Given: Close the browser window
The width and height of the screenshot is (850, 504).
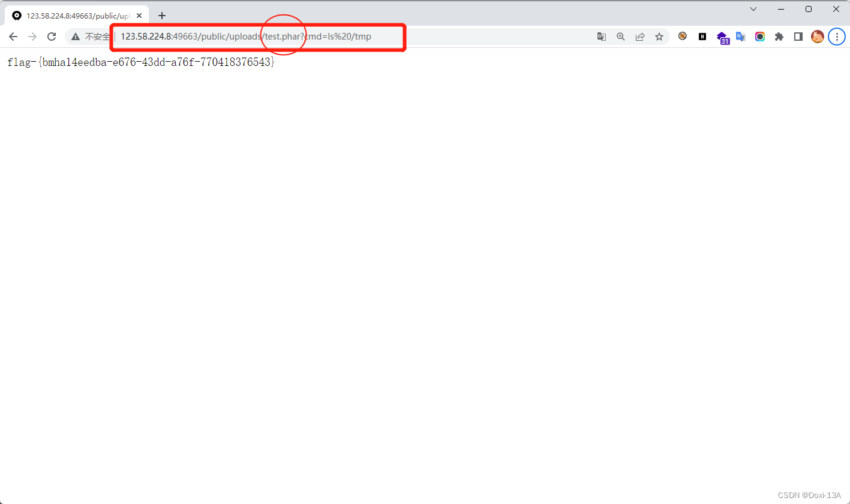Looking at the screenshot, I should click(836, 9).
